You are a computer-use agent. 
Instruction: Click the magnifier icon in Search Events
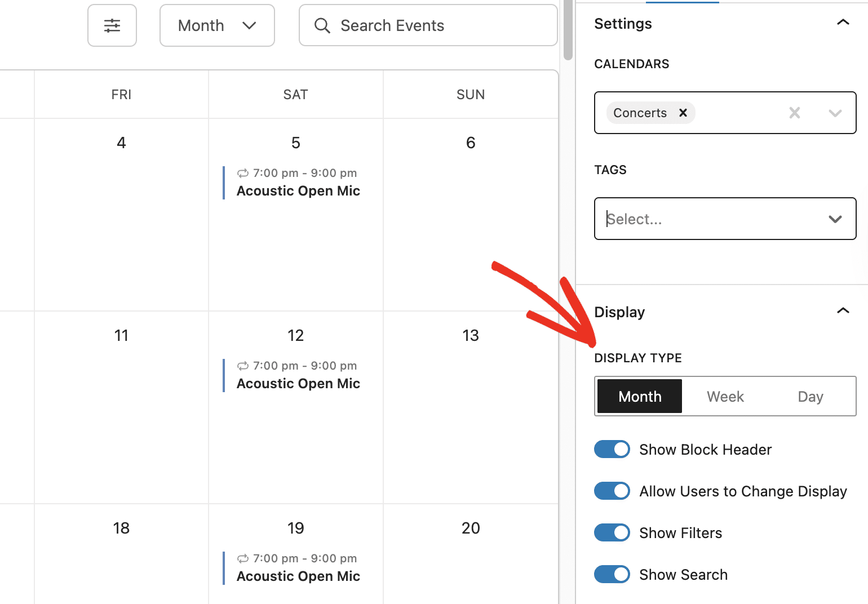pos(322,25)
